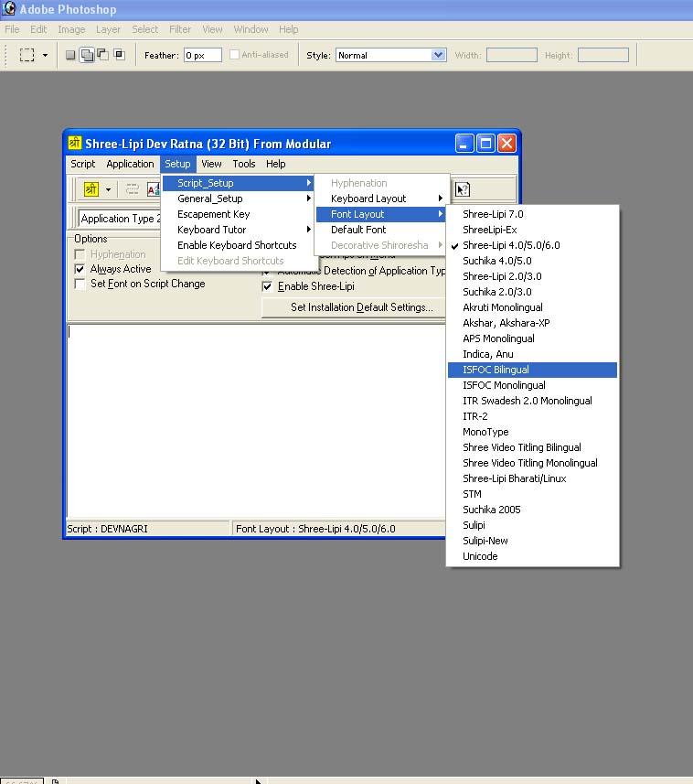
Task: Click the Feather value input field
Action: coord(202,55)
